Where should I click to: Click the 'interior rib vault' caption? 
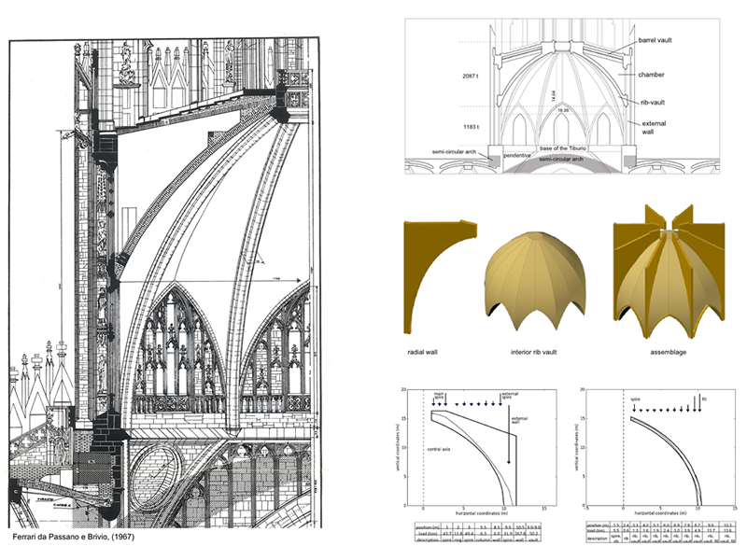pos(533,353)
